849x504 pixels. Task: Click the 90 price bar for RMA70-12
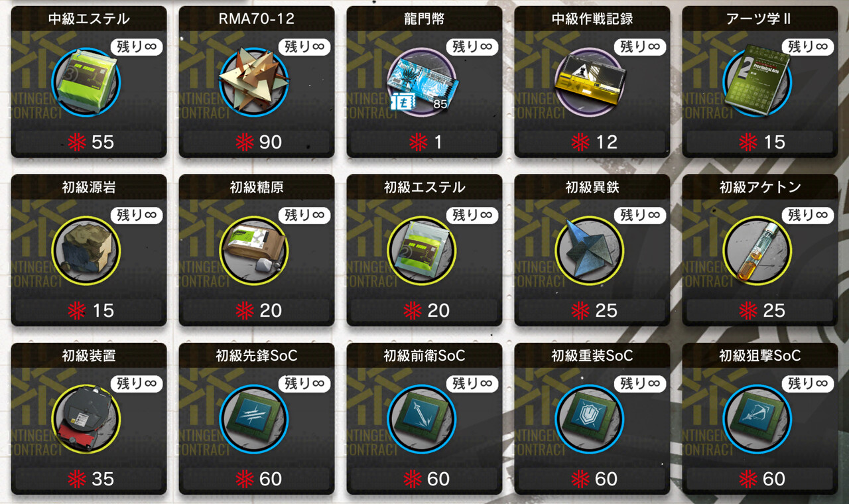[257, 142]
